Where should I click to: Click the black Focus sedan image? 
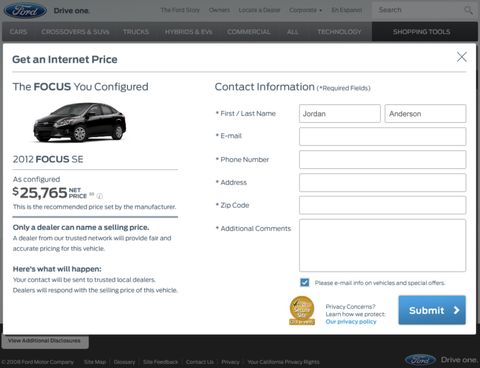coord(80,122)
